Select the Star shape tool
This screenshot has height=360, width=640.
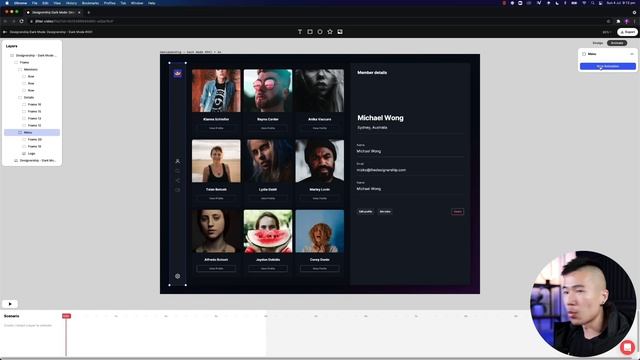point(330,32)
